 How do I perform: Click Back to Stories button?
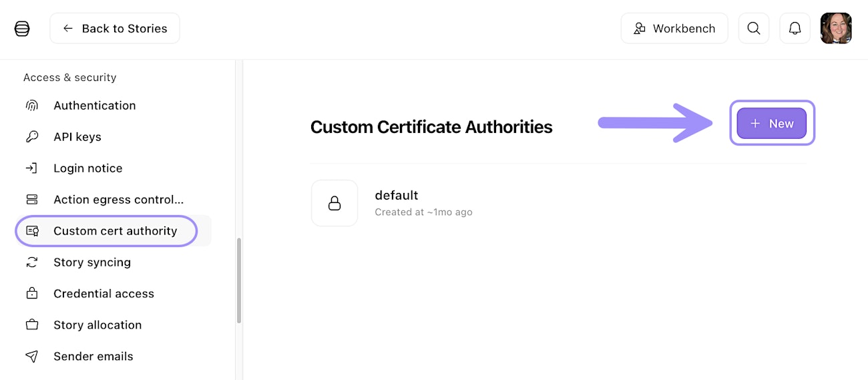click(x=115, y=29)
